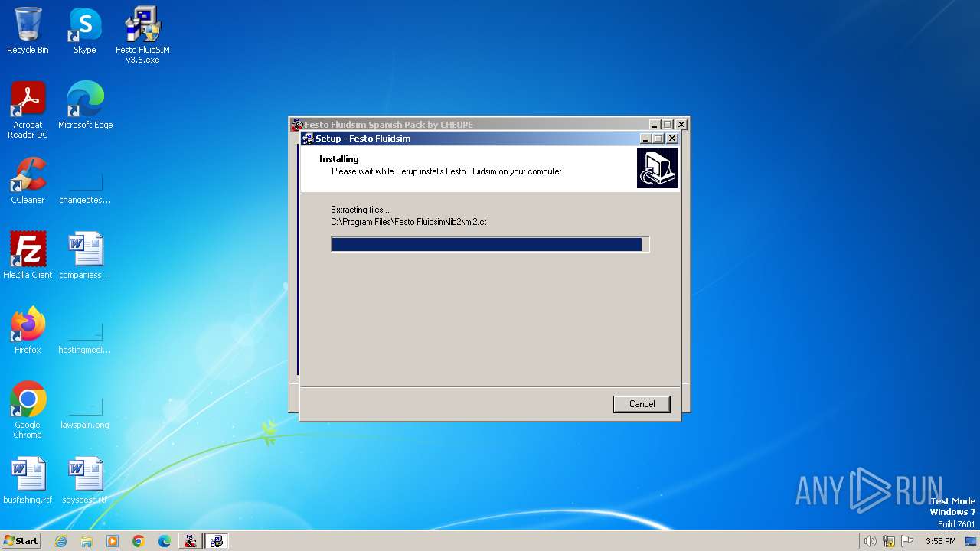The image size is (980, 551).
Task: Select the Microsoft Edge desktop shortcut
Action: [x=85, y=106]
